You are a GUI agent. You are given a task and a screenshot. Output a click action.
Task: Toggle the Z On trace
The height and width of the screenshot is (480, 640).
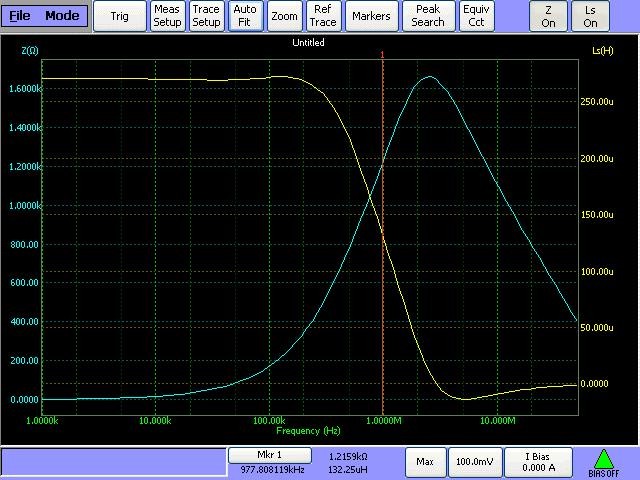click(548, 16)
